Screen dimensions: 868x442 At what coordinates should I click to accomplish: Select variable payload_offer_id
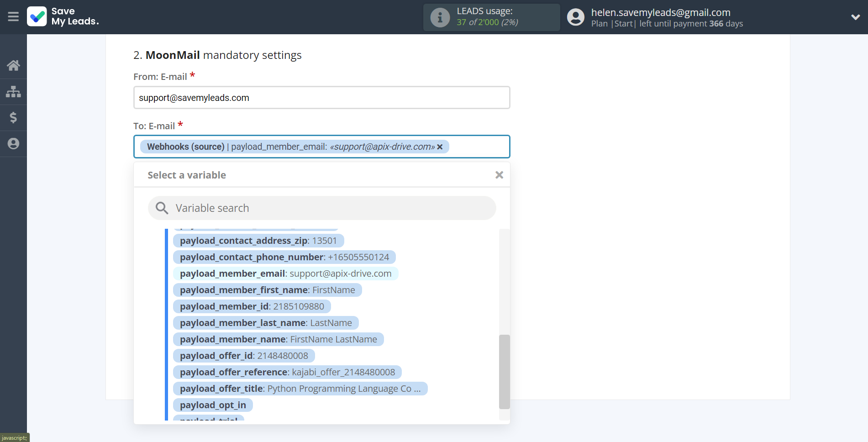point(244,356)
